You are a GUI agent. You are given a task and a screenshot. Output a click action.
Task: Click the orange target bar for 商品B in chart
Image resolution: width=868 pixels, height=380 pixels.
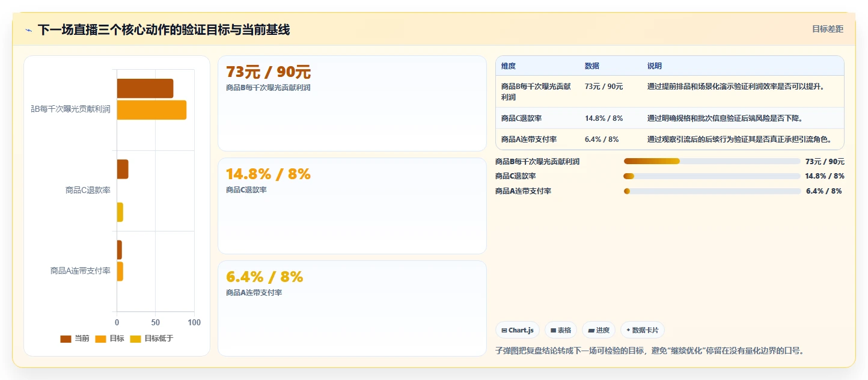coord(151,110)
